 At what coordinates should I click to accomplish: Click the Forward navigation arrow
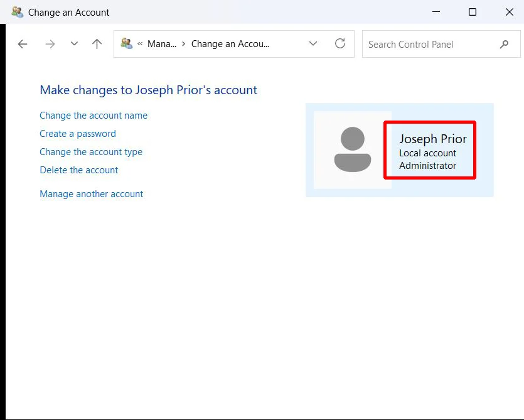(50, 44)
